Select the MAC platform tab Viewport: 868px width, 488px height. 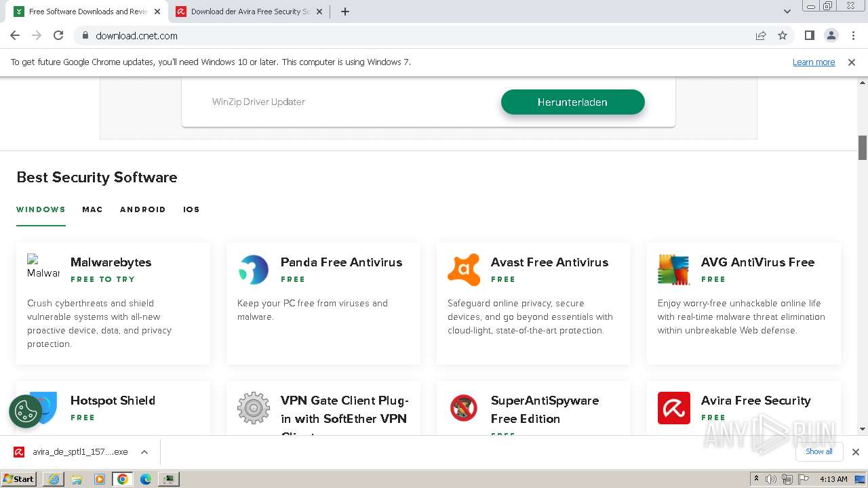[92, 209]
